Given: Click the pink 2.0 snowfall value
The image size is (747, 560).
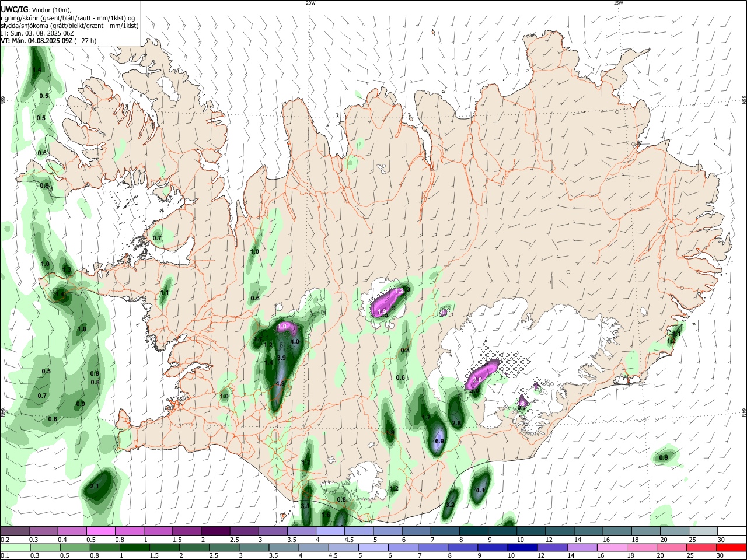Looking at the screenshot, I should click(x=477, y=380).
